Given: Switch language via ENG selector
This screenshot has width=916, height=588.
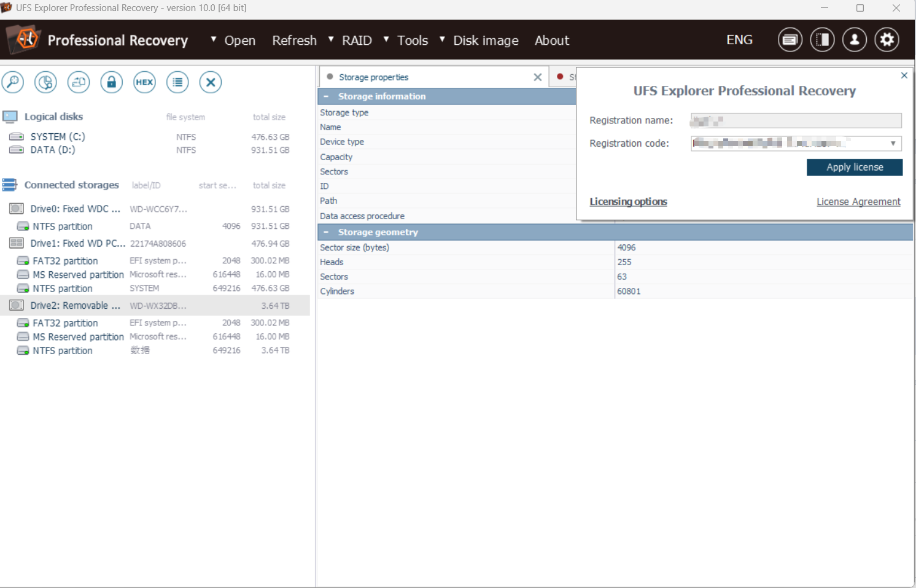Looking at the screenshot, I should tap(739, 40).
